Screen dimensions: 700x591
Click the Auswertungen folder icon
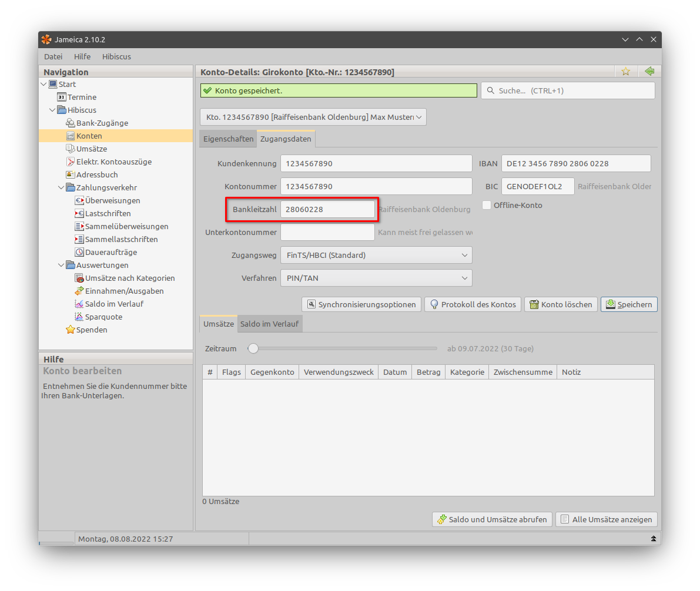[x=70, y=265]
